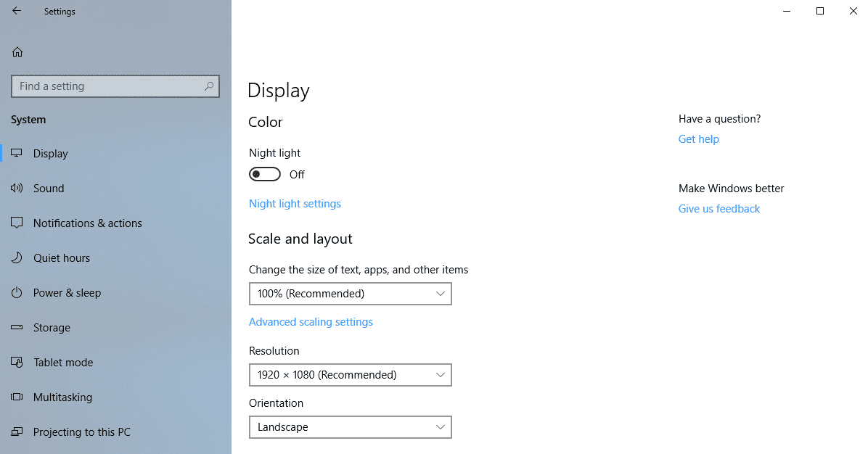The height and width of the screenshot is (454, 868).
Task: Switch to Multitasking settings
Action: click(x=62, y=397)
